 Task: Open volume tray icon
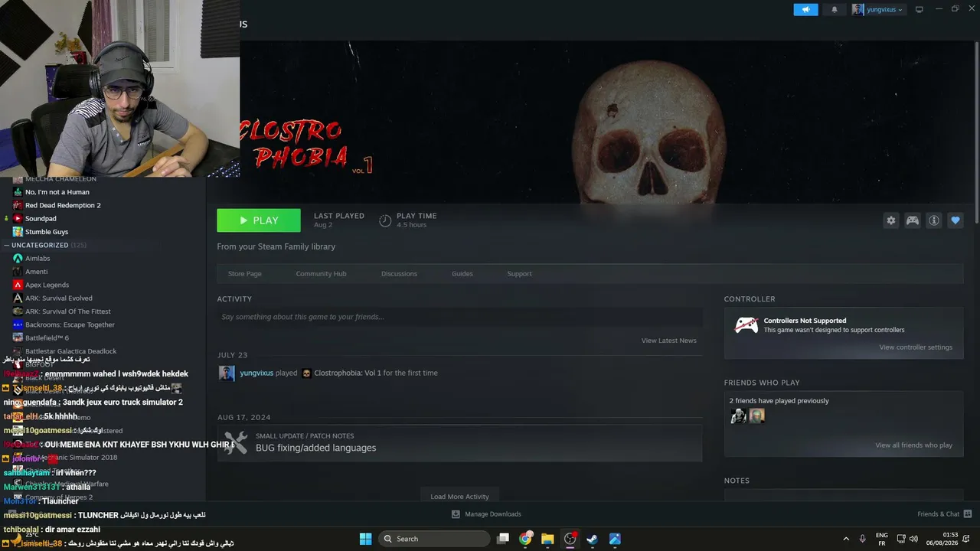[x=913, y=539]
